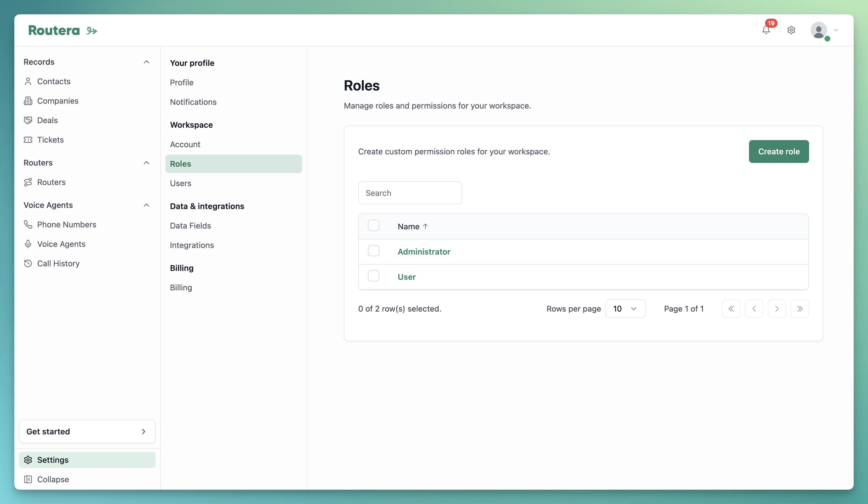Viewport: 868px width, 504px height.
Task: Open Contacts via person icon
Action: click(x=28, y=81)
